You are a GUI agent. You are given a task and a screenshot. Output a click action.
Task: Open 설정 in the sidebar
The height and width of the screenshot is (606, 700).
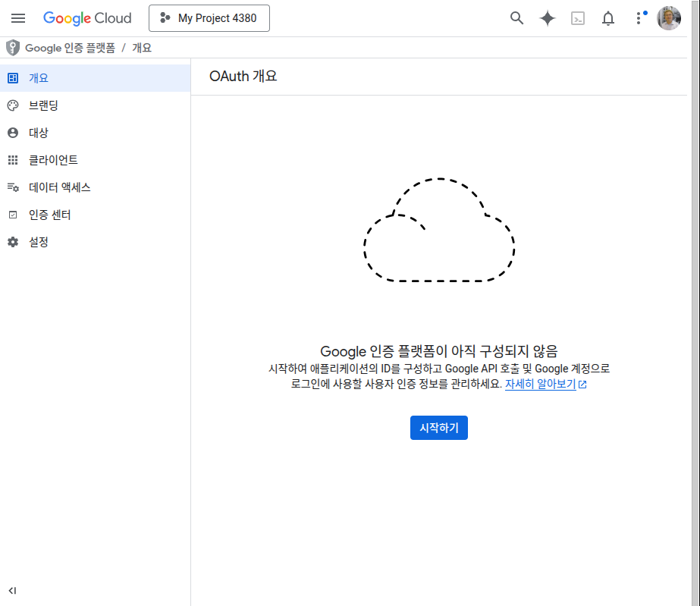point(39,242)
